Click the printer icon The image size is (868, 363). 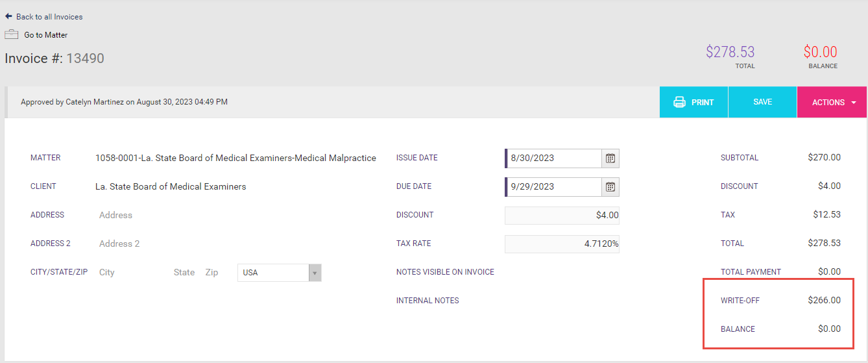pyautogui.click(x=679, y=102)
